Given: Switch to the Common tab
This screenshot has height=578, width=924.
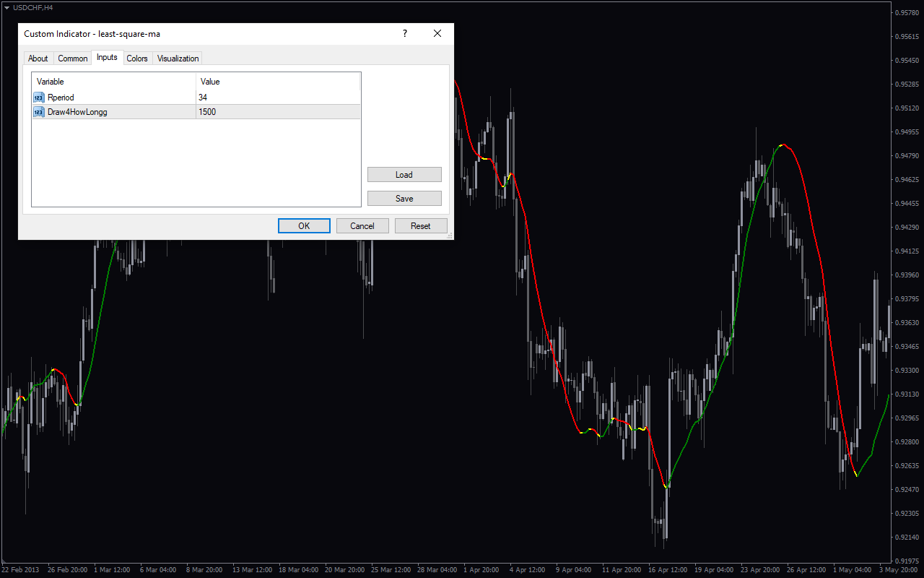Looking at the screenshot, I should (x=73, y=59).
